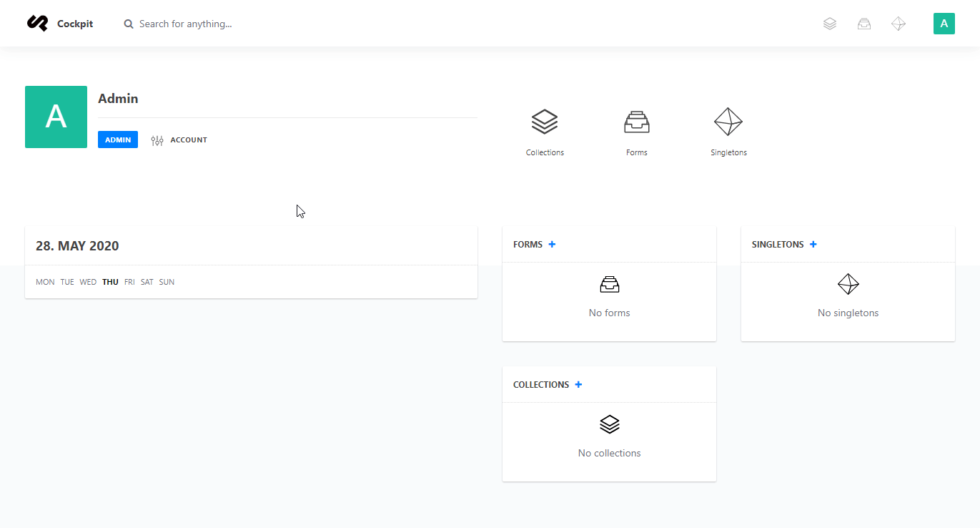Select THU in the weekday row
Image resolution: width=980 pixels, height=528 pixels.
pos(110,282)
